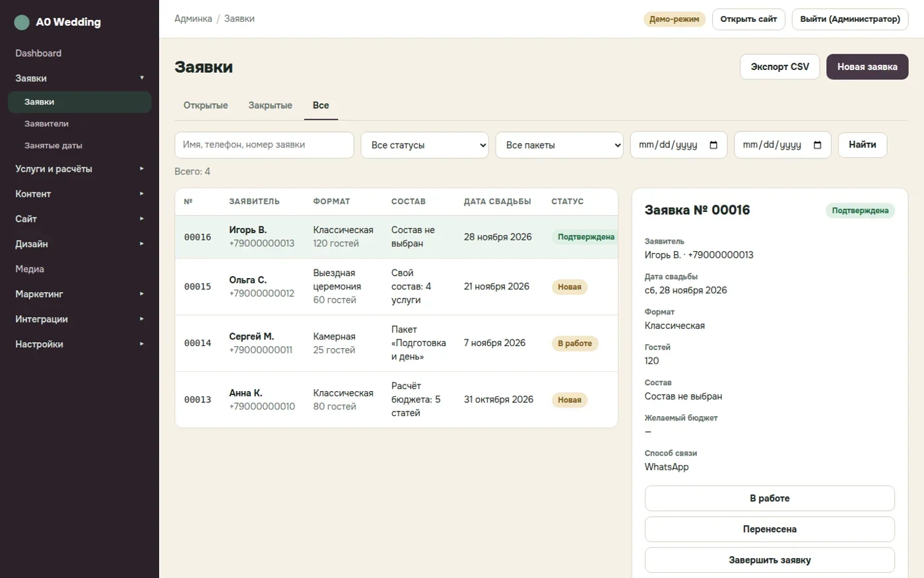Click the Демо-режим badge

click(x=674, y=19)
